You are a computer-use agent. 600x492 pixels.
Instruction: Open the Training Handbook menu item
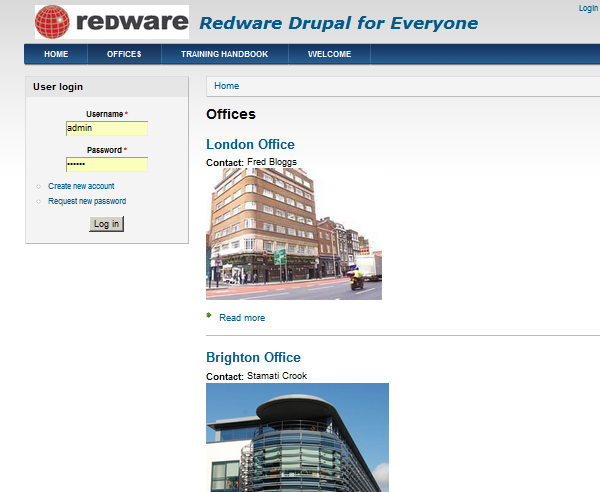coord(225,54)
